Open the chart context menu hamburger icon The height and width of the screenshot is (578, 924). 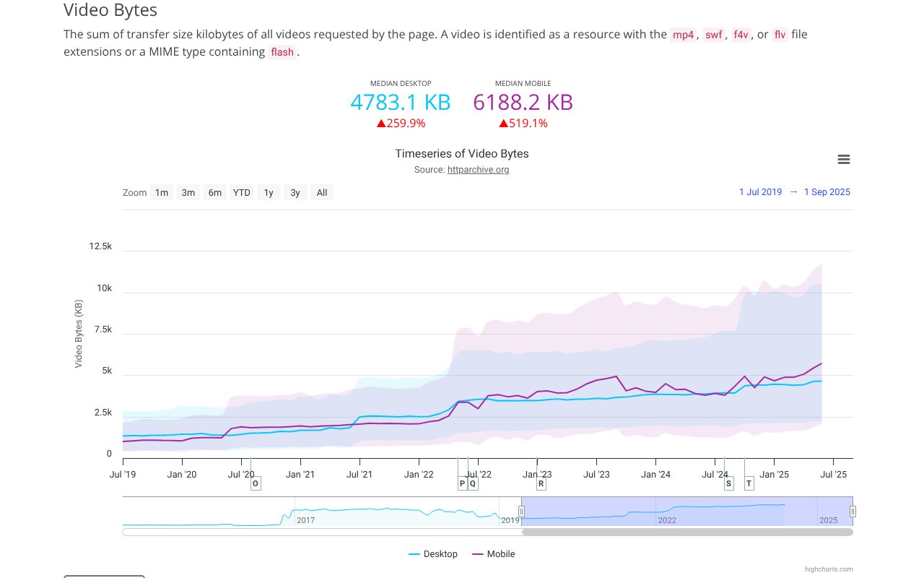[x=843, y=160]
